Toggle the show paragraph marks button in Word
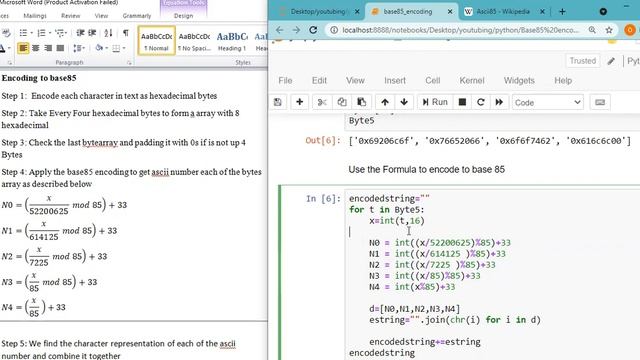Image resolution: width=640 pixels, height=360 pixels. tap(125, 33)
